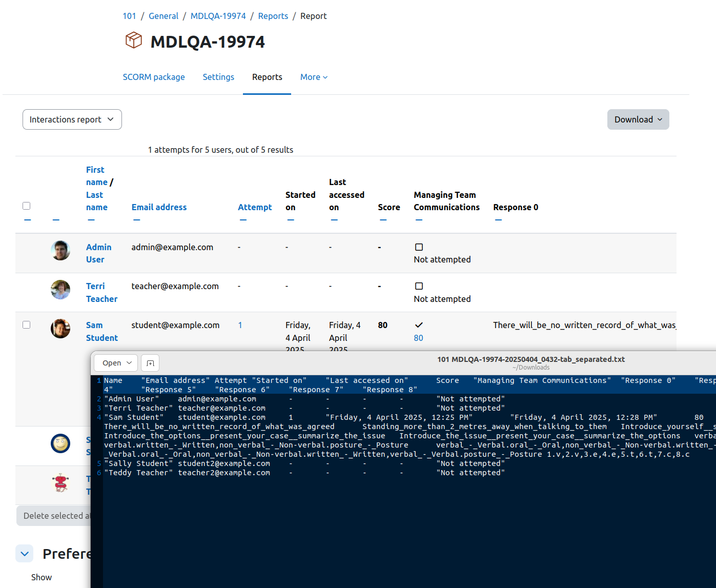Open Reports breadcrumb link
This screenshot has width=716, height=588.
(x=273, y=16)
